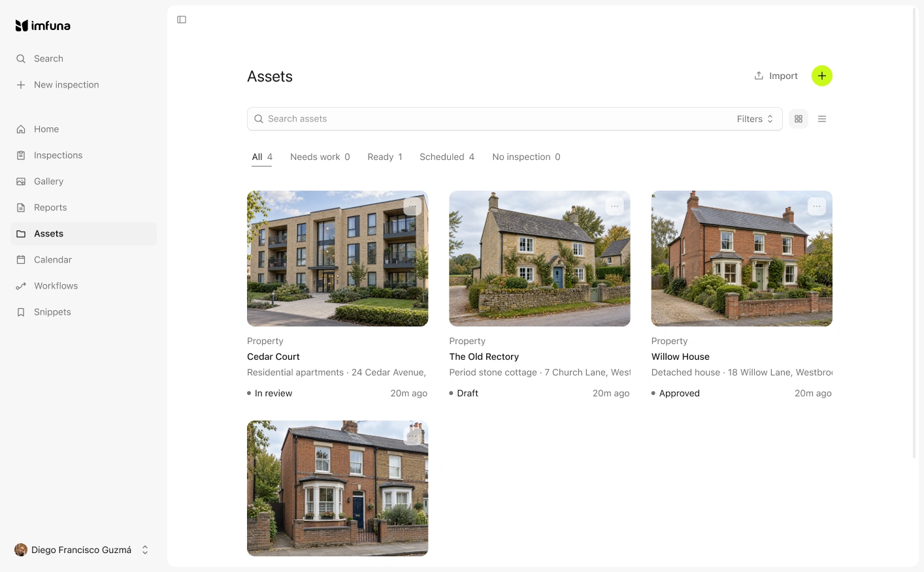Select the Scheduled tab
Image resolution: width=924 pixels, height=572 pixels.
447,157
